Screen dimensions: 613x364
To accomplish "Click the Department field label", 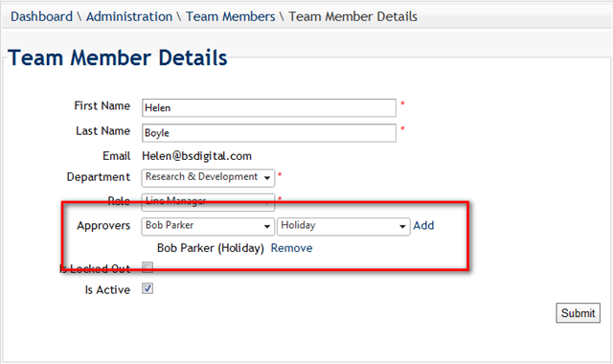I will (99, 177).
